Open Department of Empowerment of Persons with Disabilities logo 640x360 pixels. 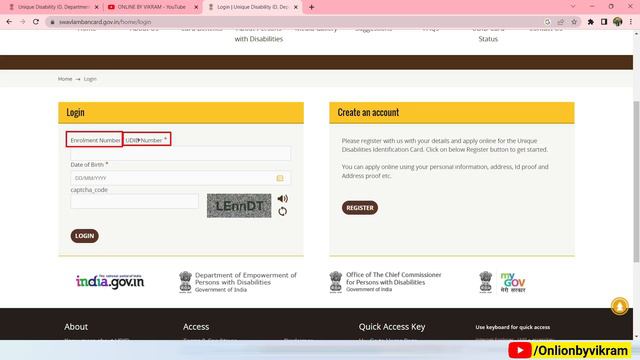(238, 282)
